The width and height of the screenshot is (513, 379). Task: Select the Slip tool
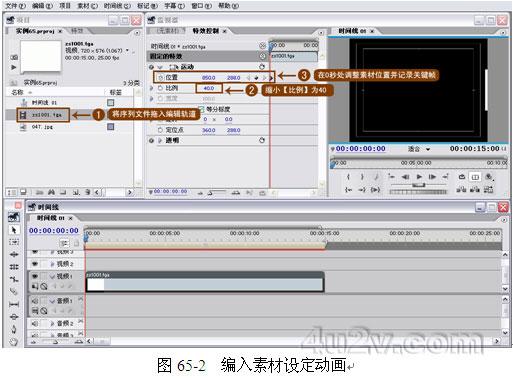(x=14, y=304)
